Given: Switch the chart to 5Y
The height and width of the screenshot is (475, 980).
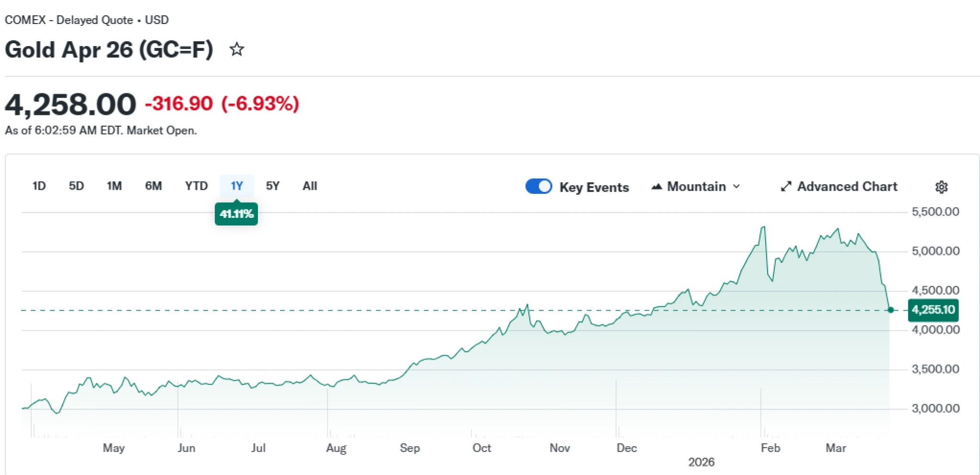Looking at the screenshot, I should click(x=272, y=186).
